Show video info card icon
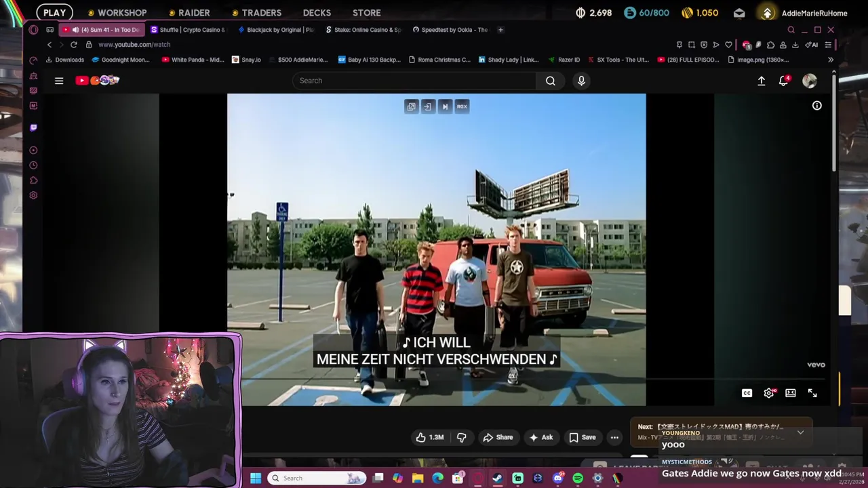The image size is (868, 488). [817, 106]
